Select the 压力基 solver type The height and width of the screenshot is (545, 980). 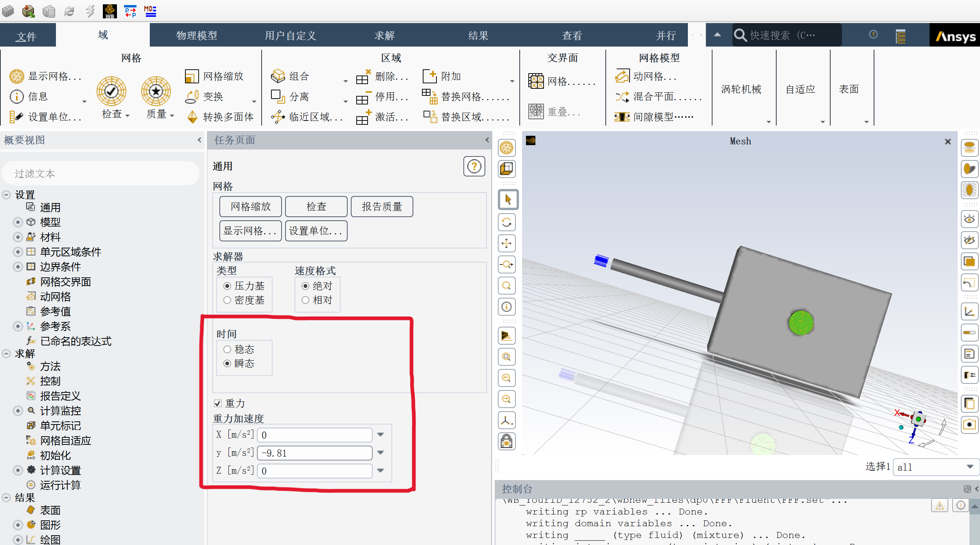[x=227, y=286]
